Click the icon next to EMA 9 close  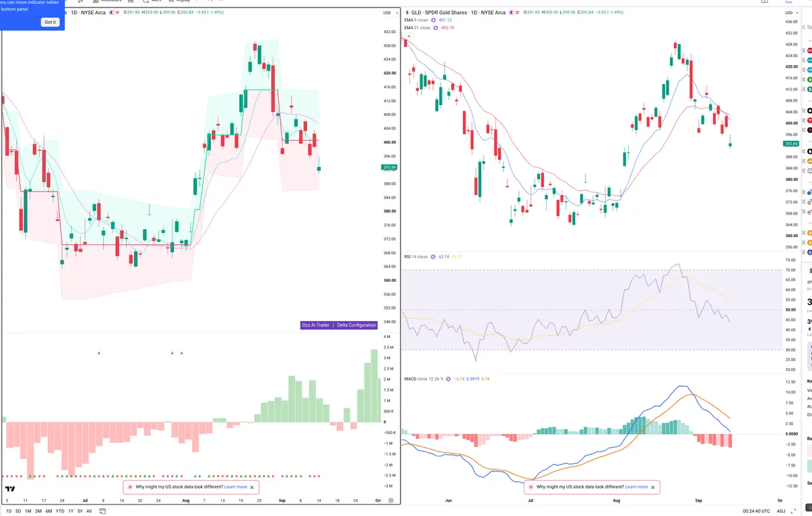pos(433,20)
